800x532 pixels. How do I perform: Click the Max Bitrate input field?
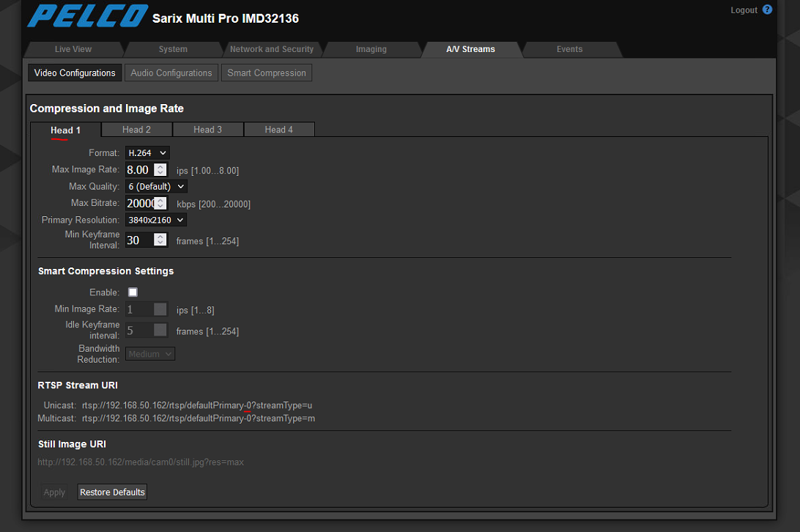141,203
